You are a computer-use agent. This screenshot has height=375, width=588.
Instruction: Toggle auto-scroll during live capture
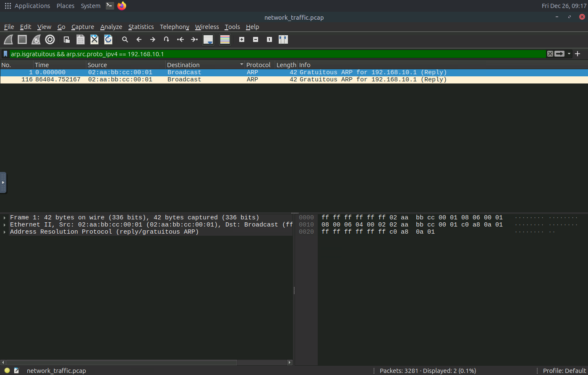click(208, 39)
